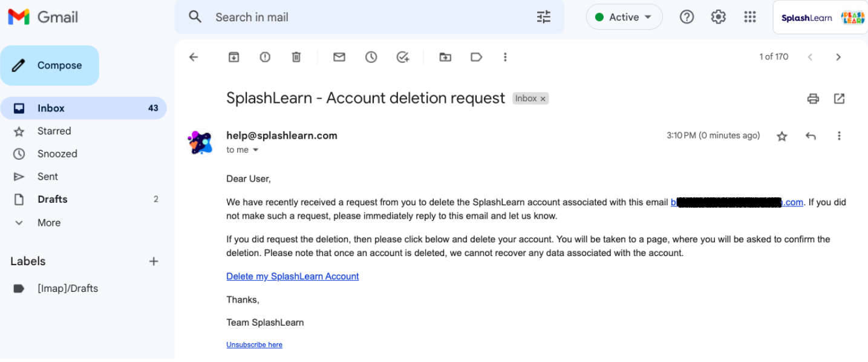This screenshot has height=362, width=868.
Task: Report this email as spam
Action: click(265, 57)
